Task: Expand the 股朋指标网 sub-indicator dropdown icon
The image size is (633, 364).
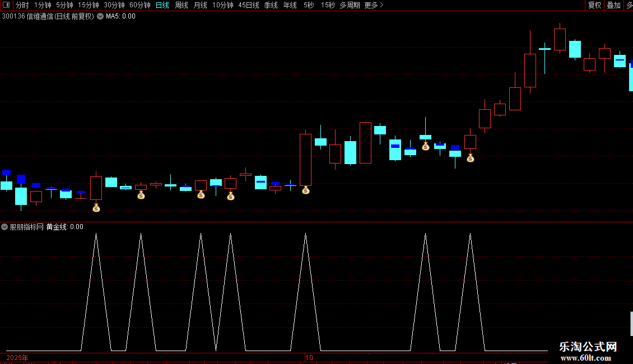Action: 4,227
